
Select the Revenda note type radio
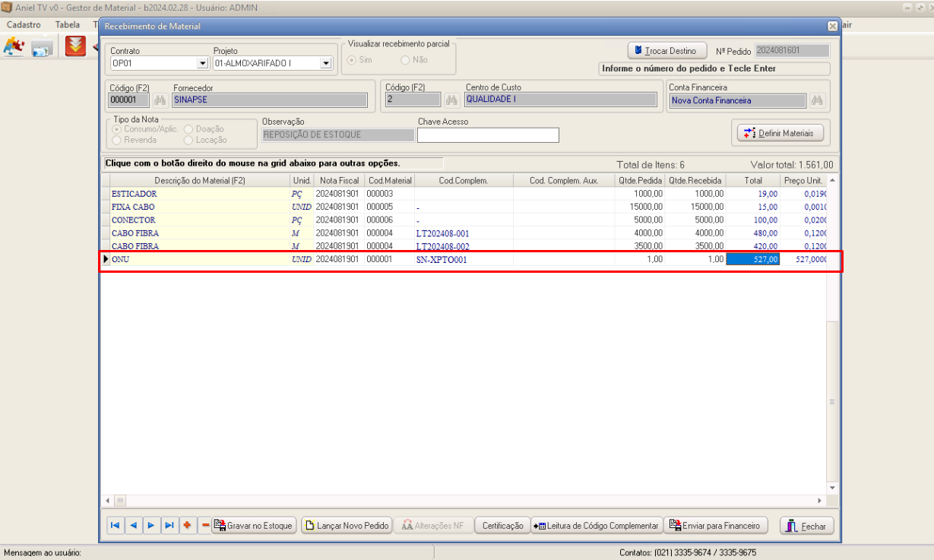pyautogui.click(x=116, y=140)
